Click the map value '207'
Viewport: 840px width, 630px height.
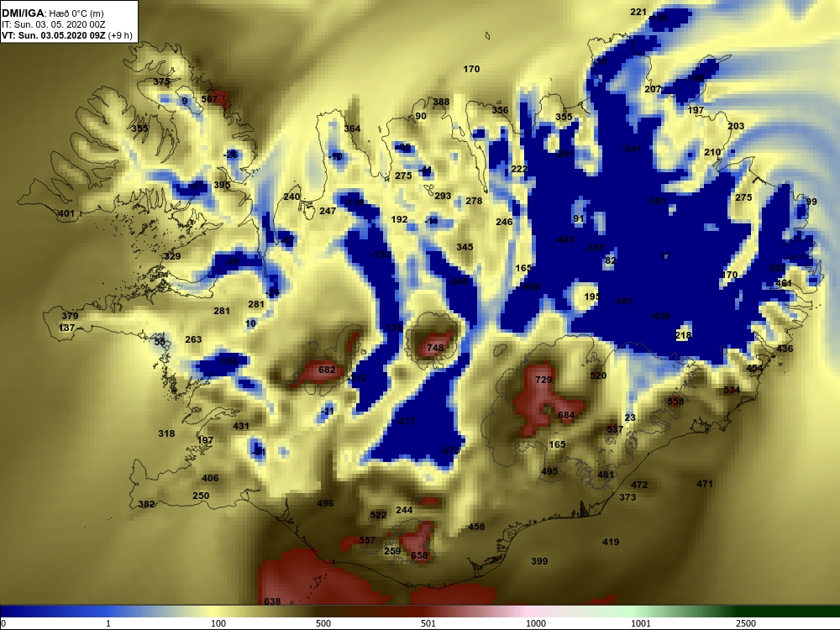(653, 89)
